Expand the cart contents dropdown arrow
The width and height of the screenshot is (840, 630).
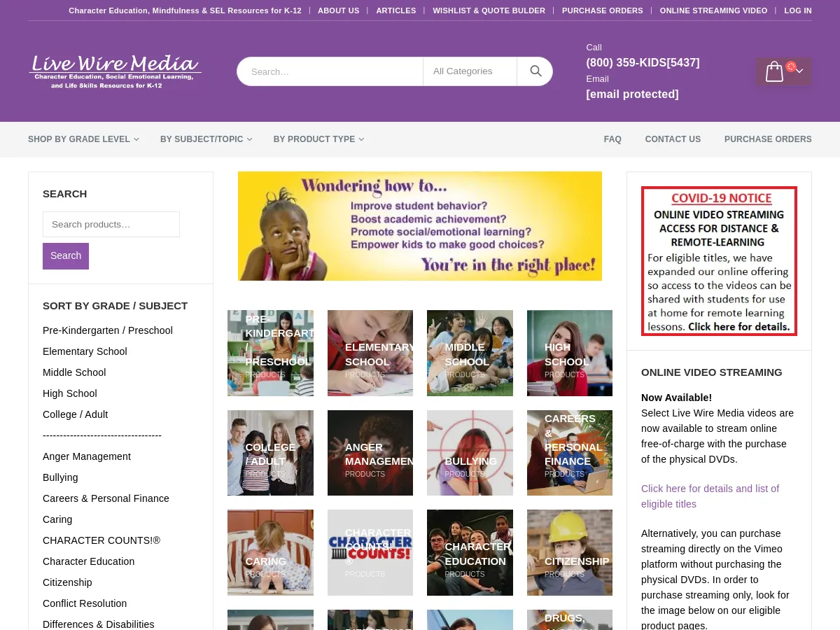799,71
